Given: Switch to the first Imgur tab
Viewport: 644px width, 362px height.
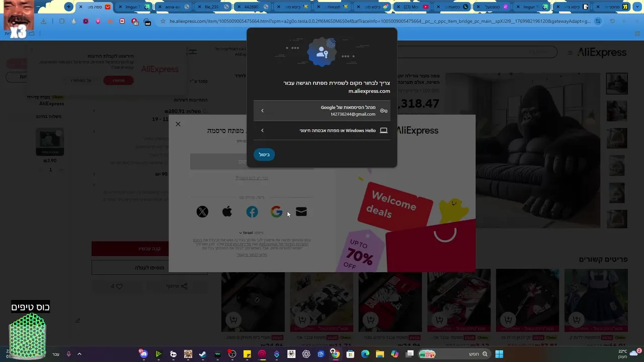Looking at the screenshot, I should pyautogui.click(x=133, y=7).
